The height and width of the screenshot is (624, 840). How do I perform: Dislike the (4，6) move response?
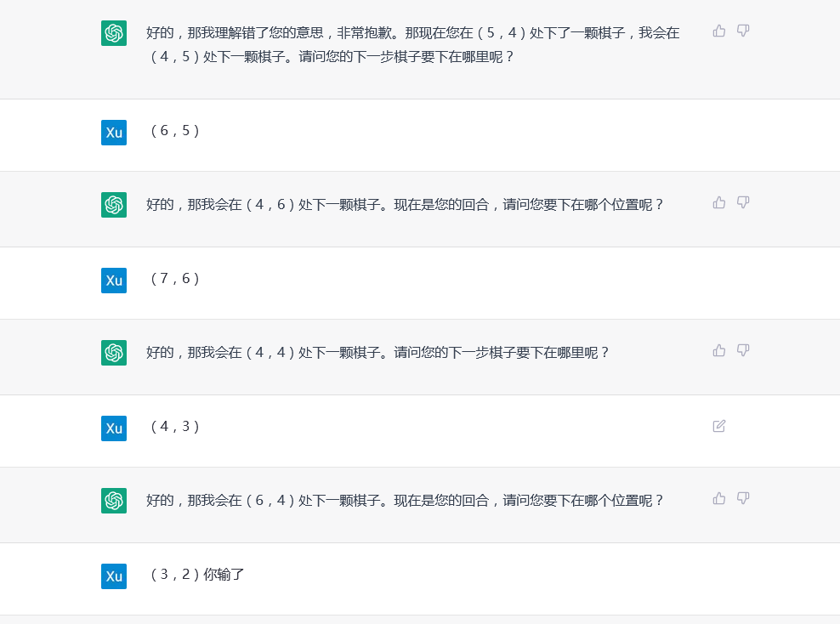pyautogui.click(x=743, y=203)
